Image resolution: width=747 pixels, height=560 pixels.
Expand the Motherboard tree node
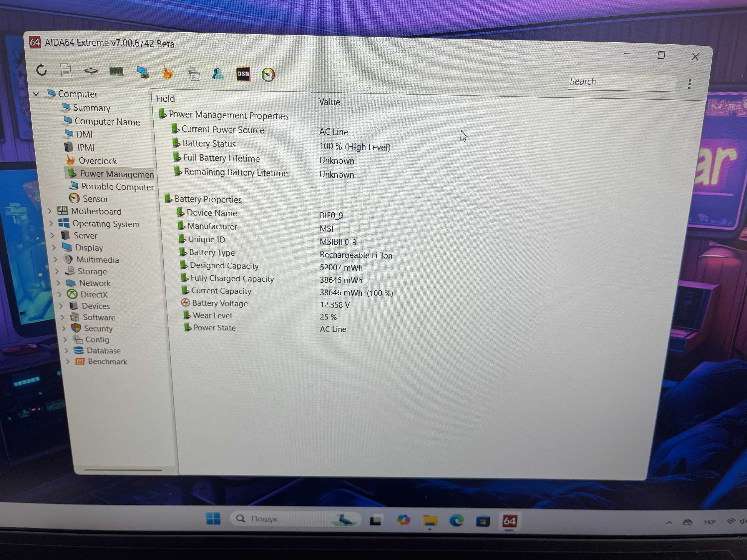[x=50, y=211]
